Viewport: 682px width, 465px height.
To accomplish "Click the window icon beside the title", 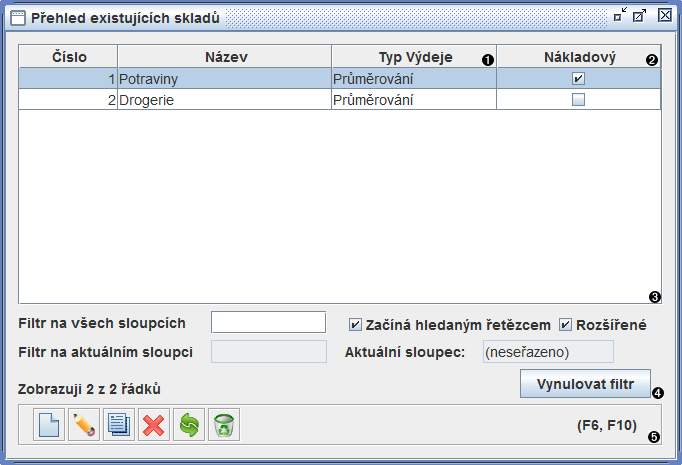I will pos(18,18).
